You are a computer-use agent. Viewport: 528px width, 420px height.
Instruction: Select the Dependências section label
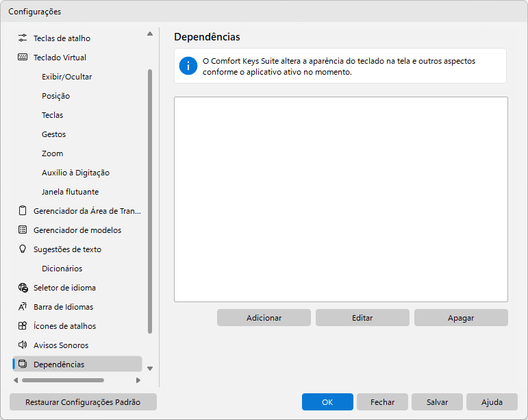[59, 365]
